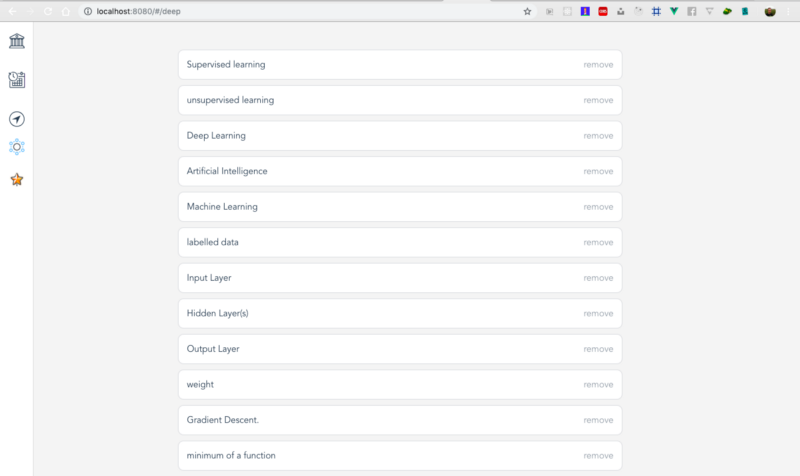This screenshot has width=800, height=476.
Task: Select the Input Layer list row
Action: coord(380,278)
